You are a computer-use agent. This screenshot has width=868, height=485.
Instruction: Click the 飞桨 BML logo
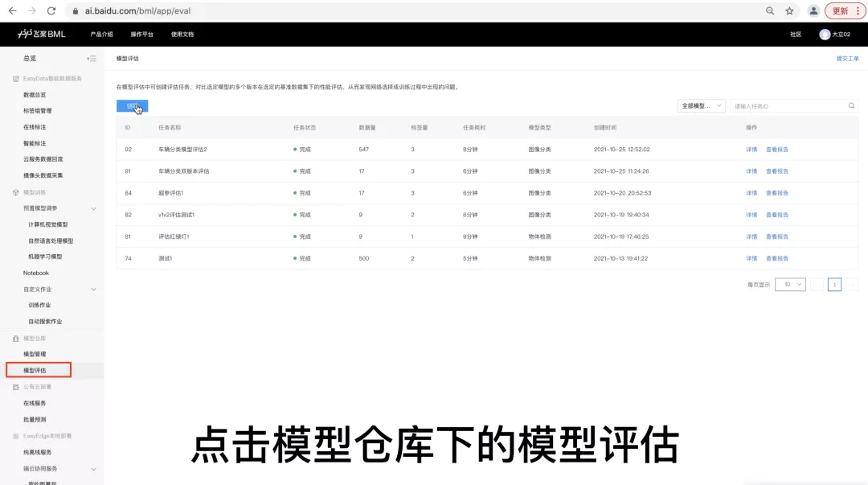[42, 34]
